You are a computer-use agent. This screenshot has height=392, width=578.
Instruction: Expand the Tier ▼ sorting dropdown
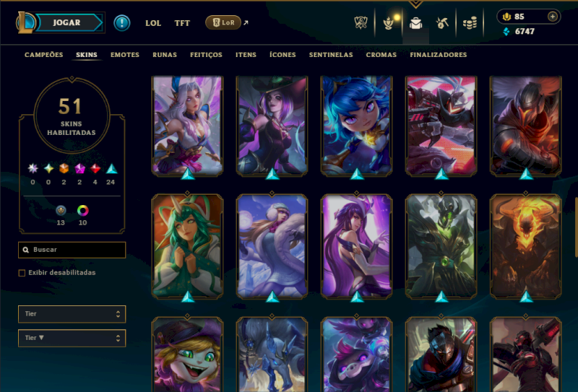[x=72, y=338]
